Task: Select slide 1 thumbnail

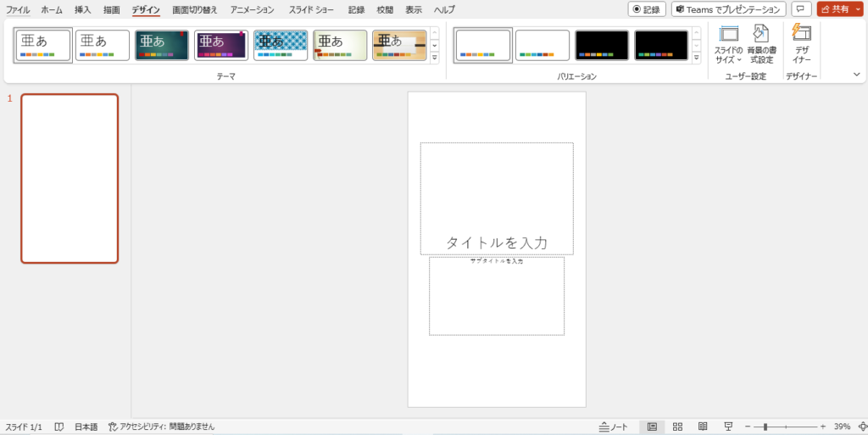Action: [x=70, y=178]
